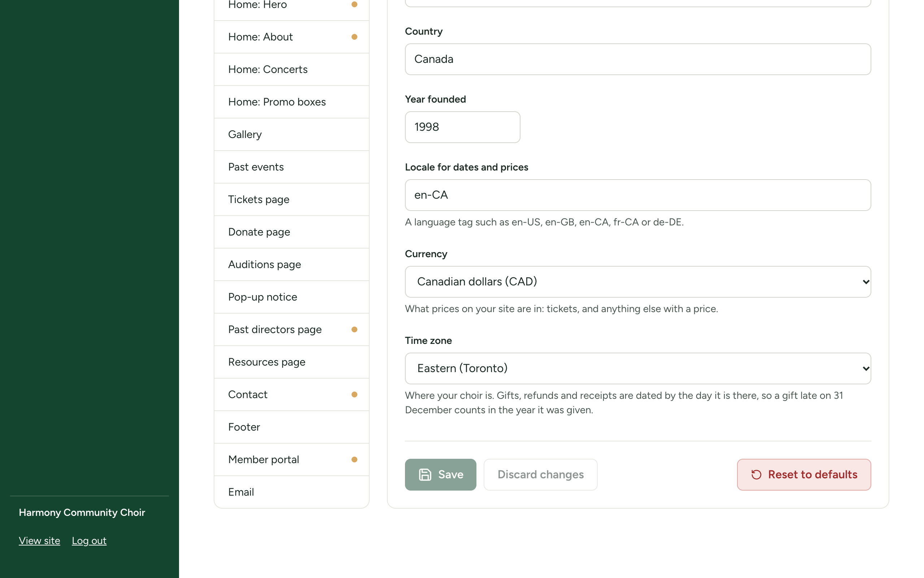Select Resources page in the list
924x578 pixels.
click(291, 362)
